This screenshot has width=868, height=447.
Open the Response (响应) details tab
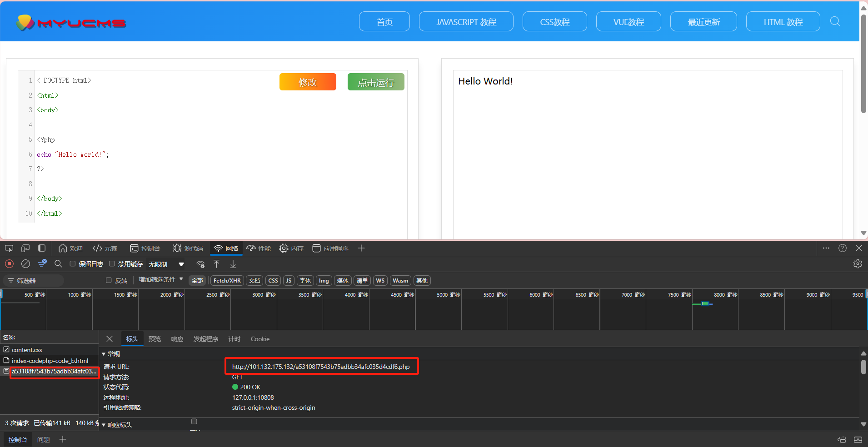[x=177, y=339]
